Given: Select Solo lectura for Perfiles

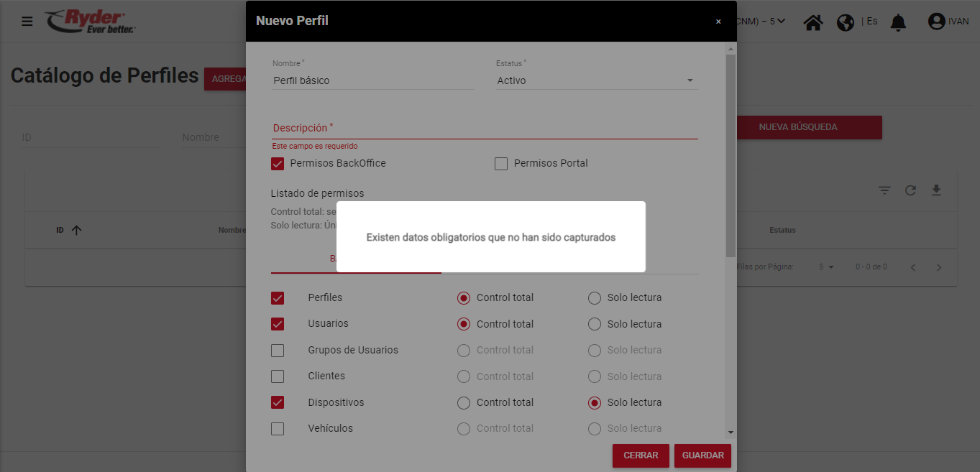Looking at the screenshot, I should (595, 298).
